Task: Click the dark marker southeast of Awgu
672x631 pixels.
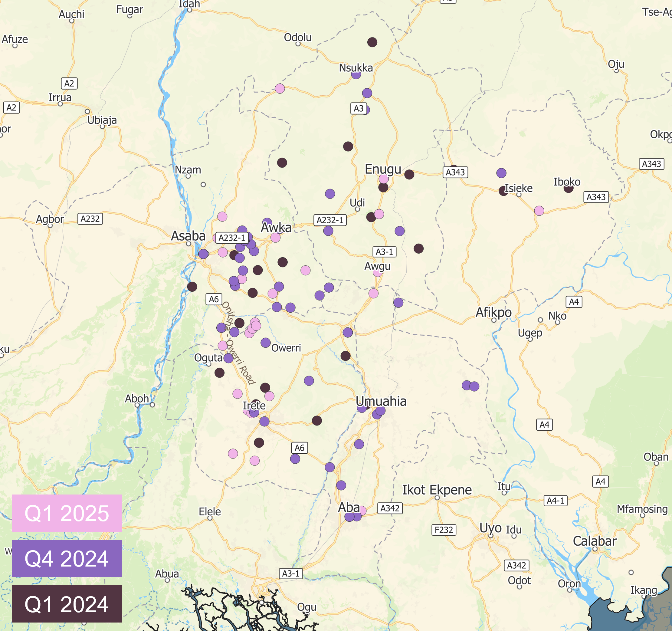Action: (x=418, y=248)
